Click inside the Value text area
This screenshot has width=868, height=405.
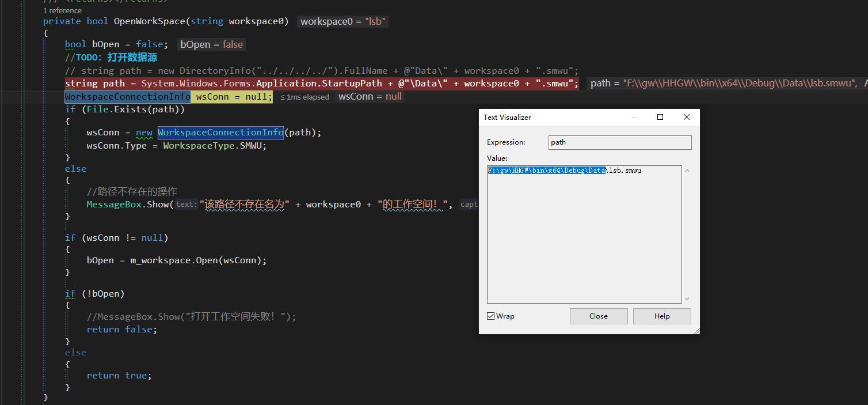tap(584, 234)
